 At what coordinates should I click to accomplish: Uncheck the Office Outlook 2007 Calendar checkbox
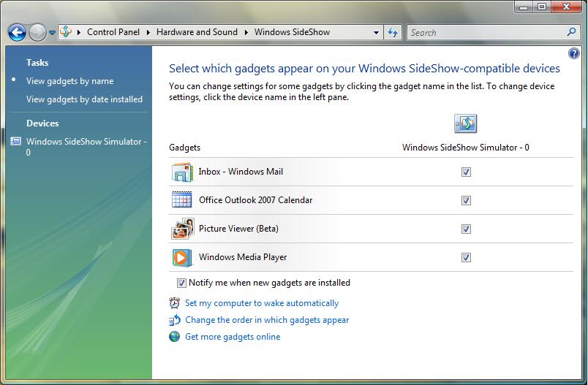click(466, 200)
